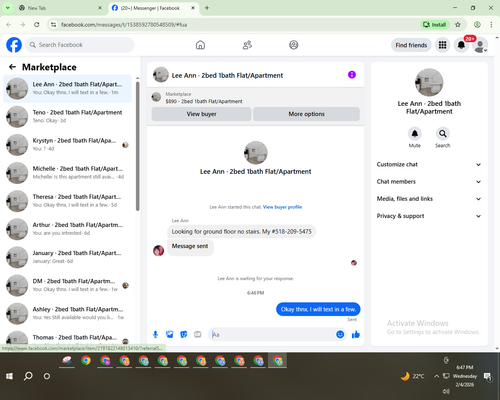Open the Friends icon in top navigation
Image resolution: width=500 pixels, height=400 pixels.
[247, 45]
